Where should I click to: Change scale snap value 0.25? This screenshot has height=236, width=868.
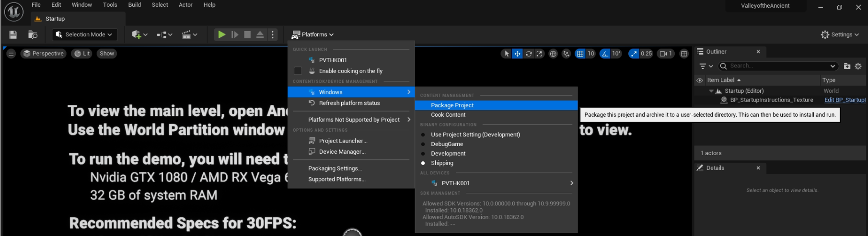point(647,54)
